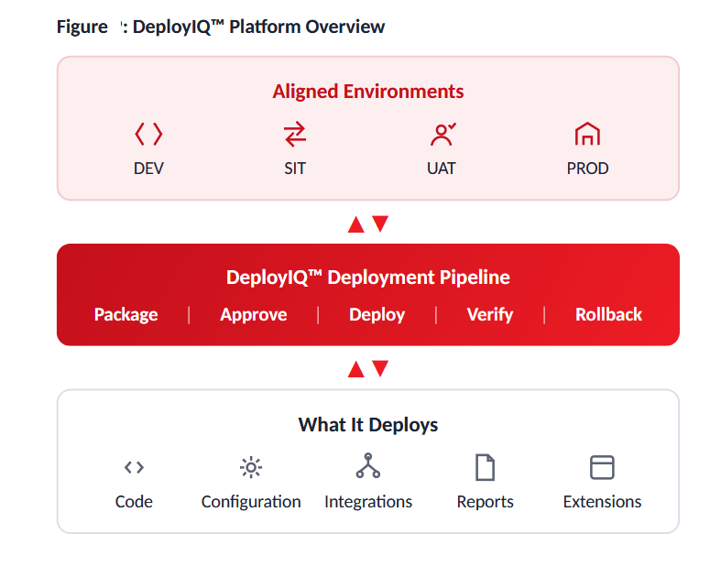Click the 'Reports' label
The width and height of the screenshot is (710, 588).
coord(485,502)
